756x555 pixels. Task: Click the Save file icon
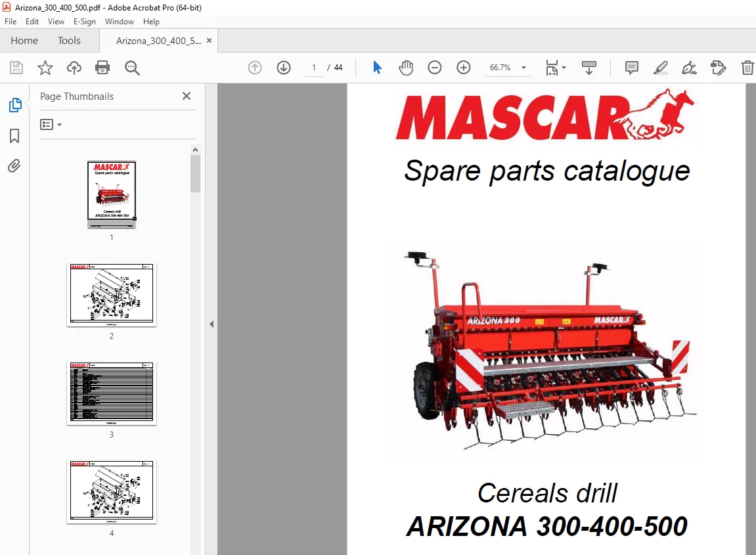[x=16, y=68]
